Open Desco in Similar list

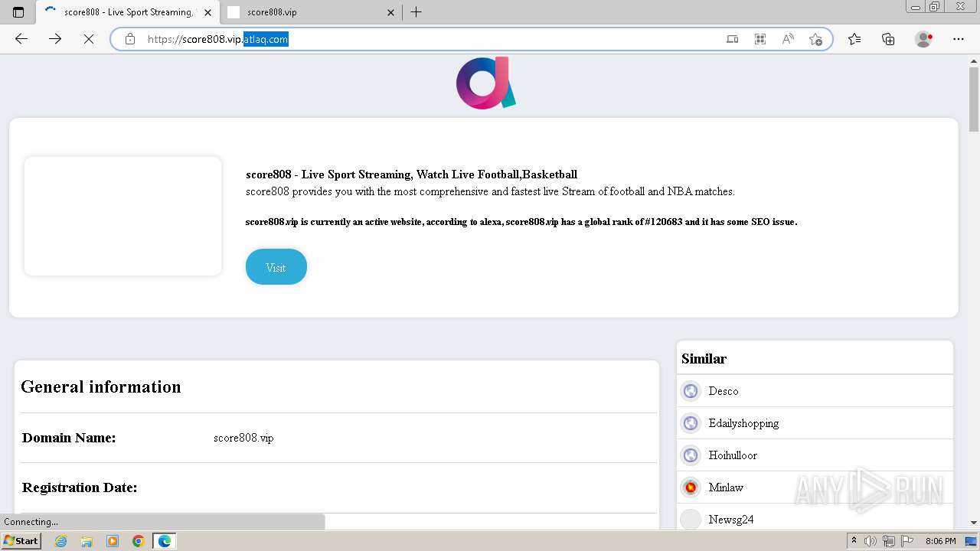click(x=724, y=391)
